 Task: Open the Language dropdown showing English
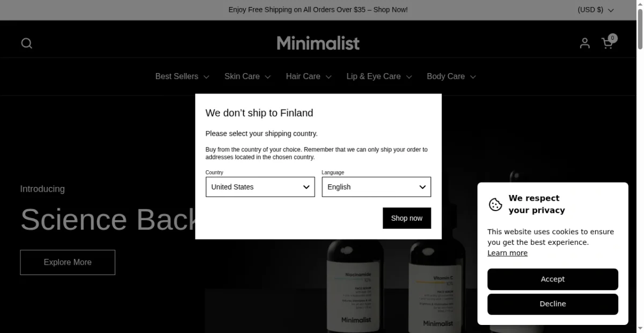point(376,187)
